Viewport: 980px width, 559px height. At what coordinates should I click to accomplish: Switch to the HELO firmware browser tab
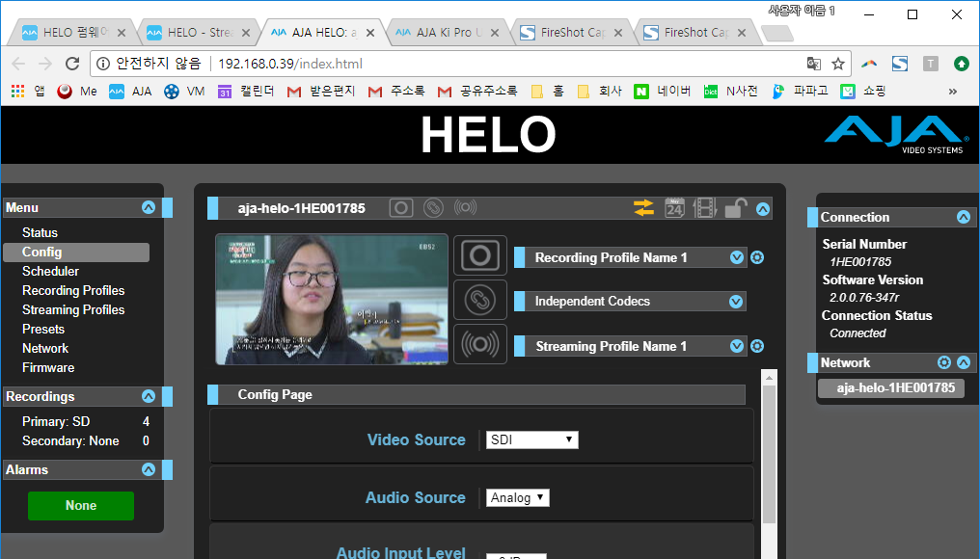pyautogui.click(x=73, y=33)
